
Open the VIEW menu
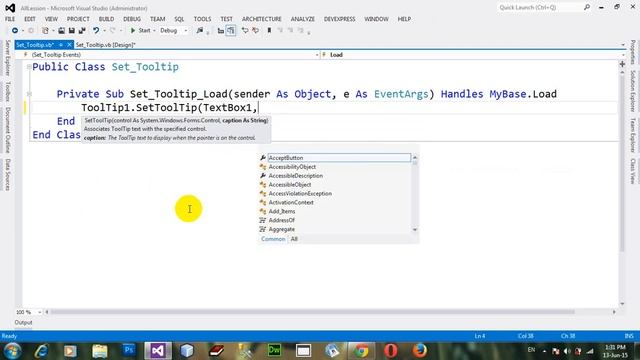pos(51,19)
